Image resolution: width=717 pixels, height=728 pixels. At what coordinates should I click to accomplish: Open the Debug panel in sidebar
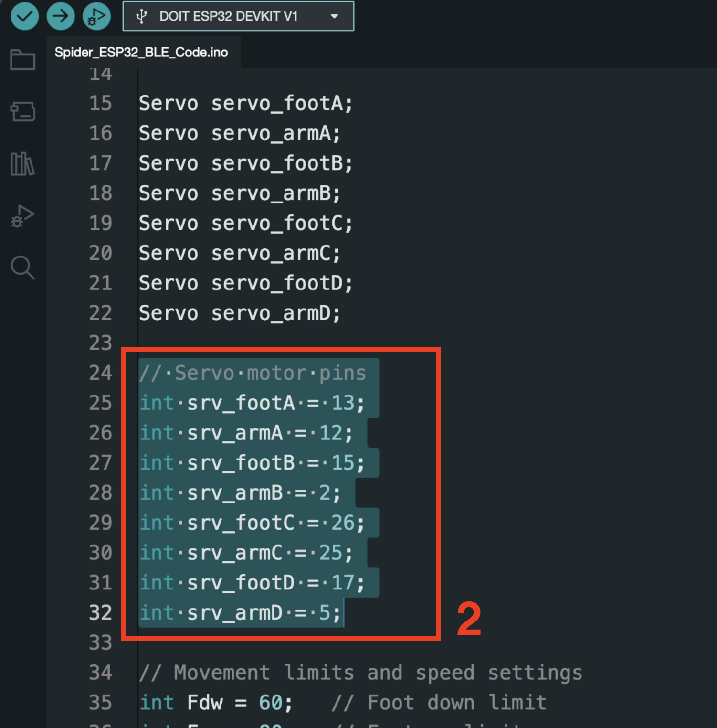(x=22, y=216)
